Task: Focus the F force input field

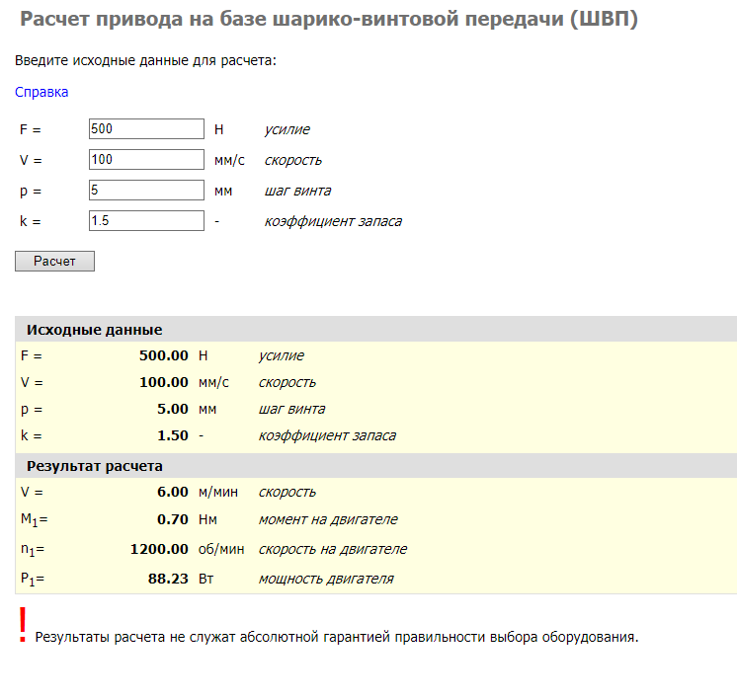Action: (x=145, y=129)
